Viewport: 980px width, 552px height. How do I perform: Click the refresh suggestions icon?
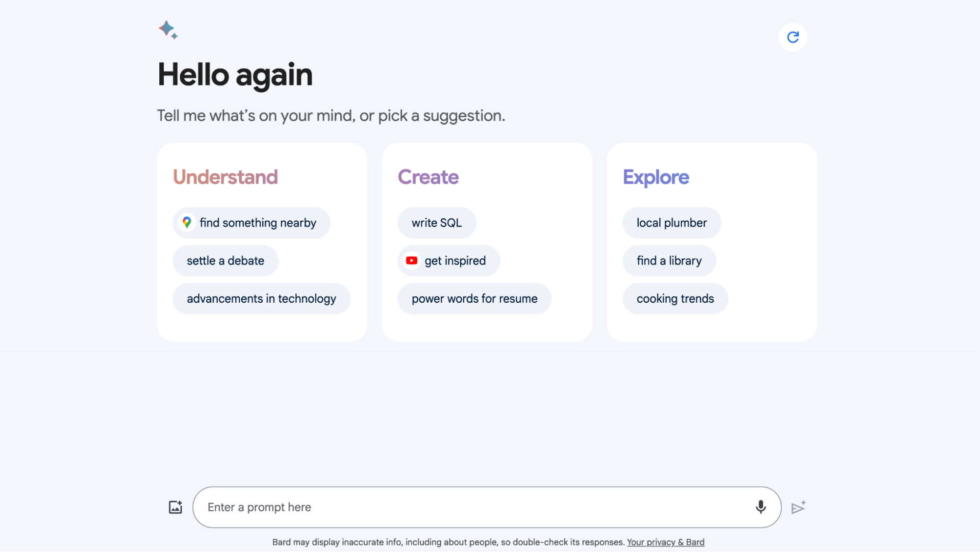click(x=793, y=37)
